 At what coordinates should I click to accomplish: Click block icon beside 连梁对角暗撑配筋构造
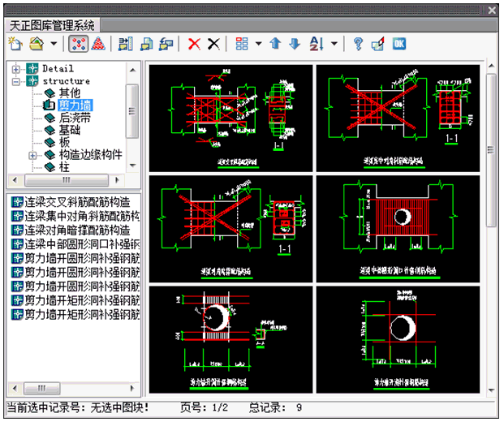(x=17, y=230)
